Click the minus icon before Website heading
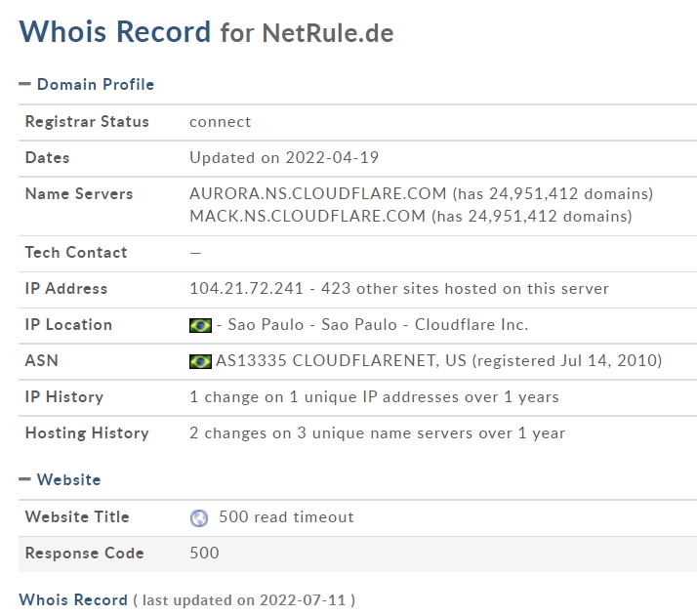This screenshot has height=616, width=697. tap(25, 479)
